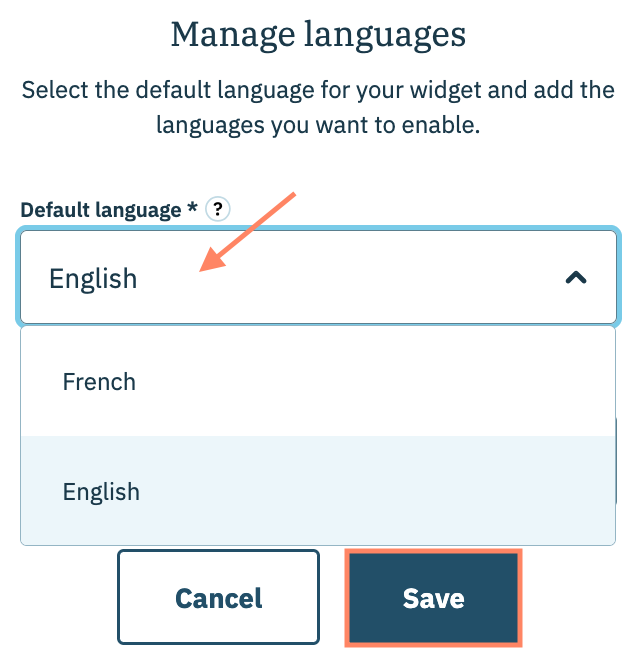Click the selected English value in the field
This screenshot has height=663, width=641.
pyautogui.click(x=93, y=278)
